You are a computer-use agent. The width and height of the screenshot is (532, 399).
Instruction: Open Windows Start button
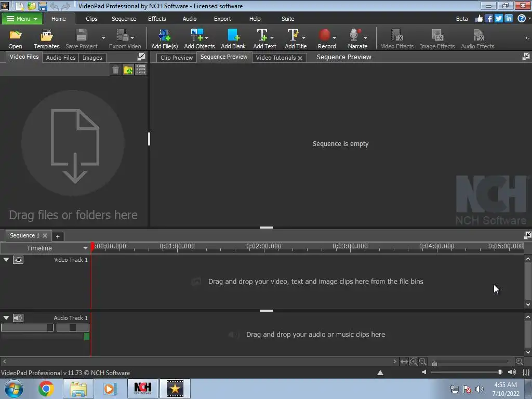click(x=14, y=389)
